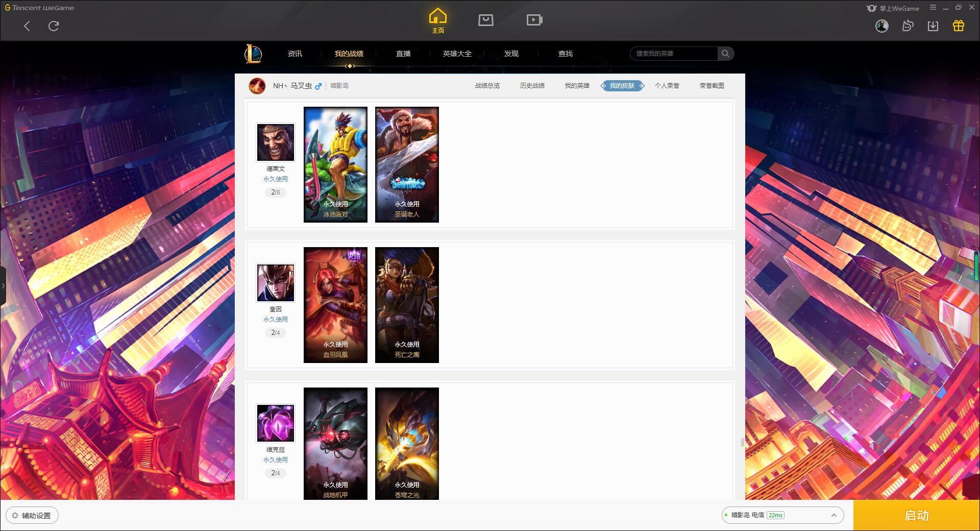Image resolution: width=980 pixels, height=531 pixels.
Task: Switch to 我的英雄 sub-tab
Action: point(577,86)
